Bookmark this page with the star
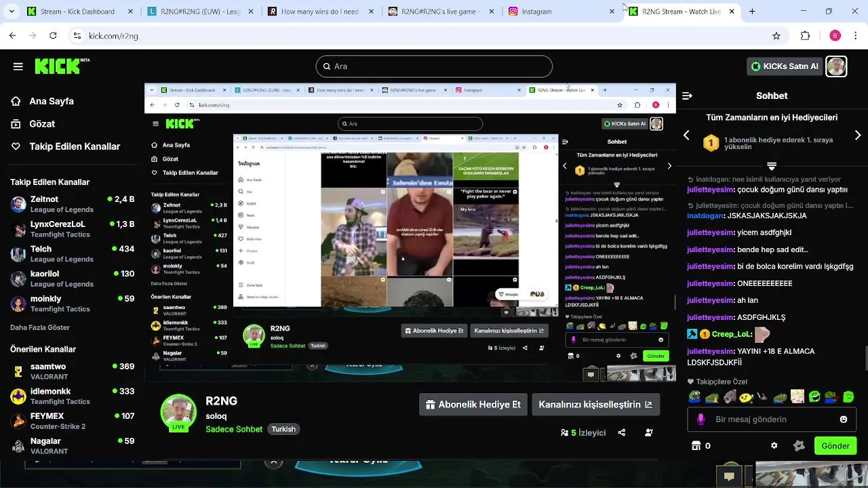868x488 pixels. [x=776, y=36]
